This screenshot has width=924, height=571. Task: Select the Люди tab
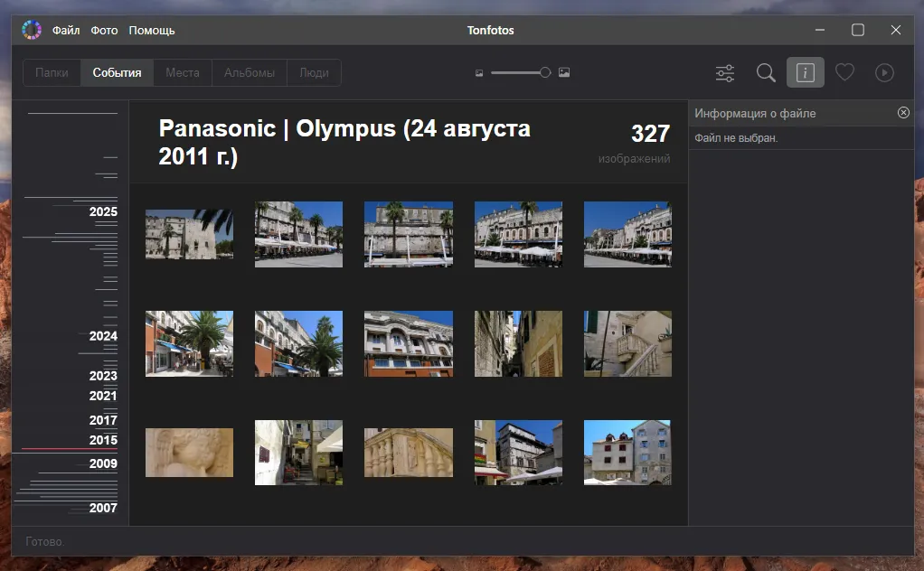coord(313,72)
